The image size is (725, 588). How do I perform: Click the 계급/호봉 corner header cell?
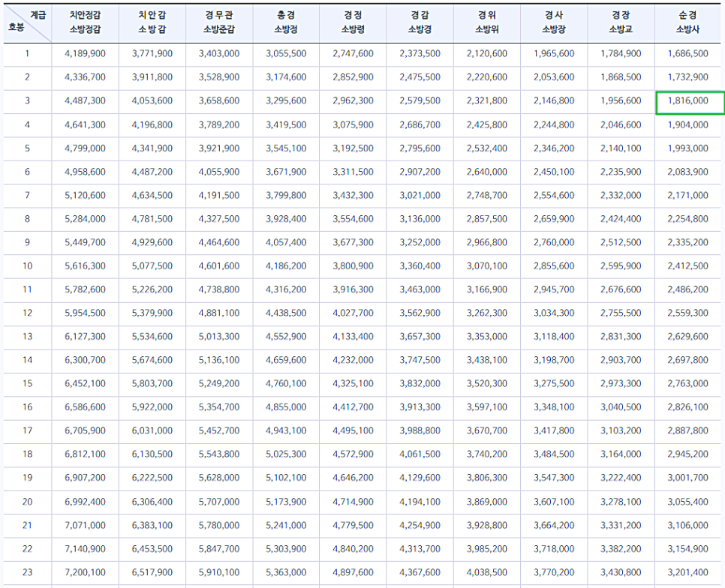tap(27, 22)
